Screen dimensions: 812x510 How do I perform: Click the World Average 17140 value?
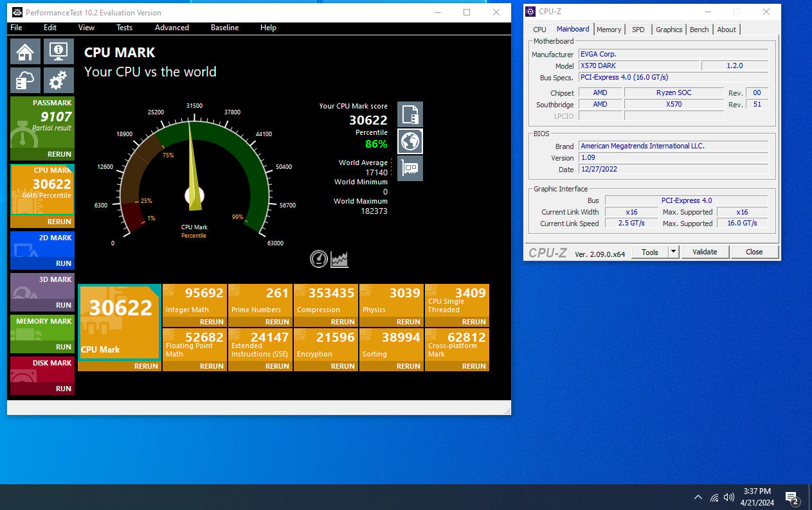pyautogui.click(x=376, y=172)
